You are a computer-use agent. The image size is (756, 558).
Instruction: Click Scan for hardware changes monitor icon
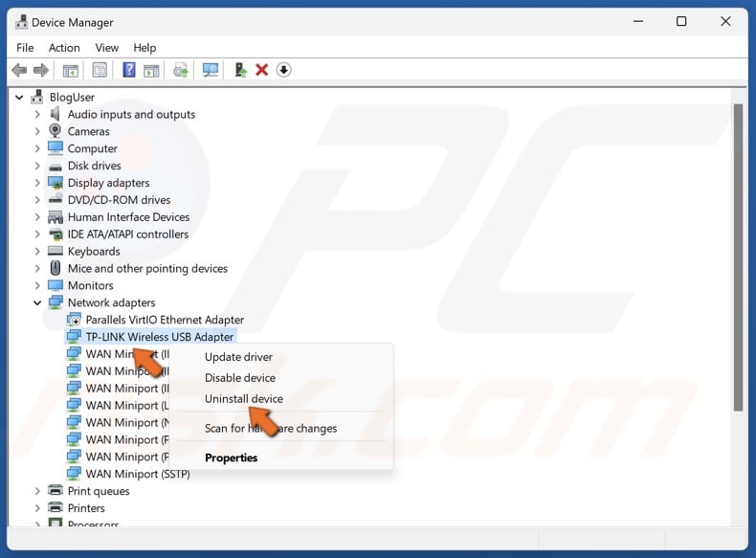coord(211,71)
